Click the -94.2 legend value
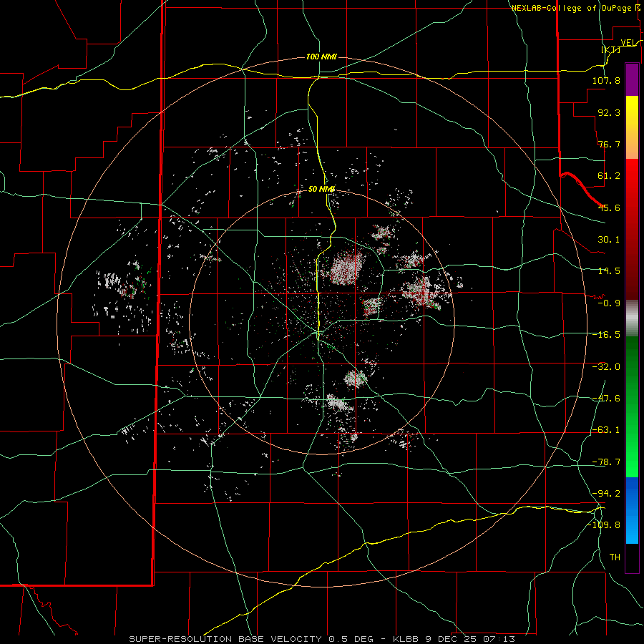Viewport: 644px width, 644px height. (606, 493)
